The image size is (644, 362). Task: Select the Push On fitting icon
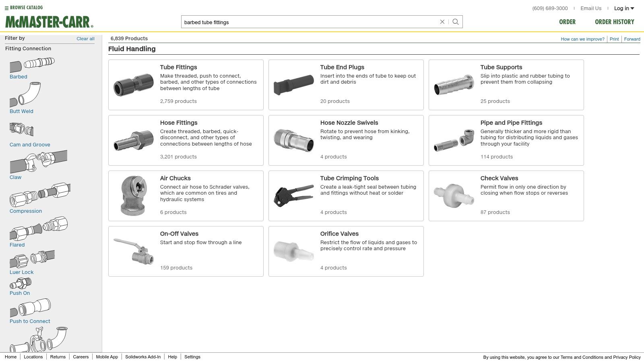21,284
